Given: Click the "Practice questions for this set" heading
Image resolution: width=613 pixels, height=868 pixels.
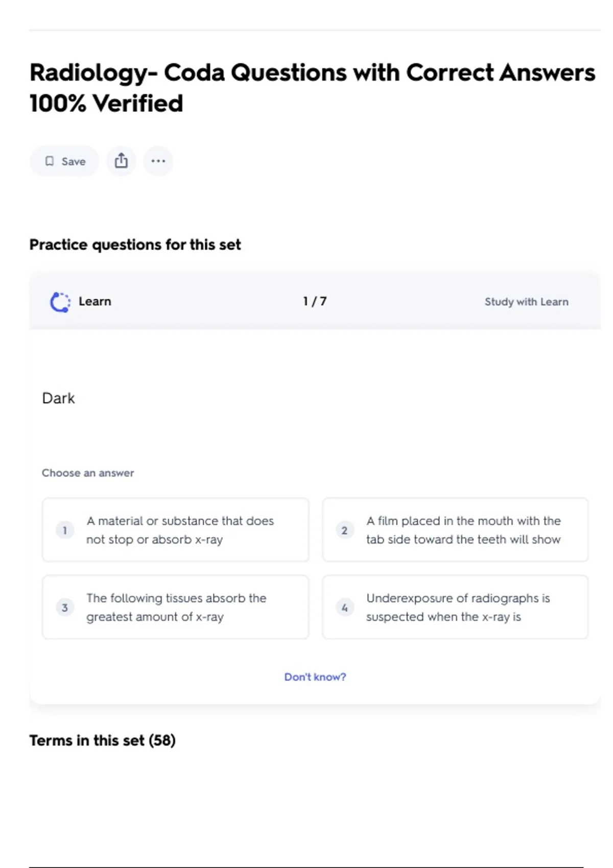Looking at the screenshot, I should 135,245.
